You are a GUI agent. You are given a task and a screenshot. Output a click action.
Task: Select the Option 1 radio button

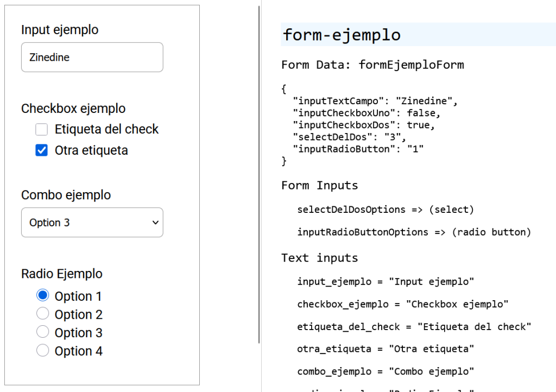[x=42, y=296]
